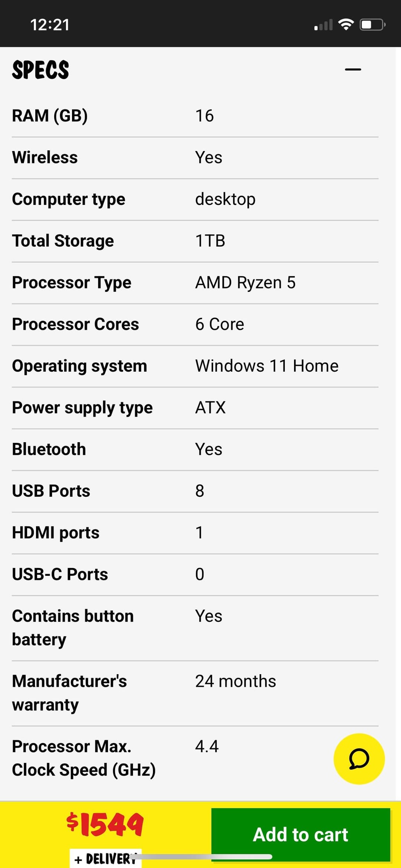Tap the Wi-Fi status icon
Screen dimensions: 401x868
coord(346,25)
